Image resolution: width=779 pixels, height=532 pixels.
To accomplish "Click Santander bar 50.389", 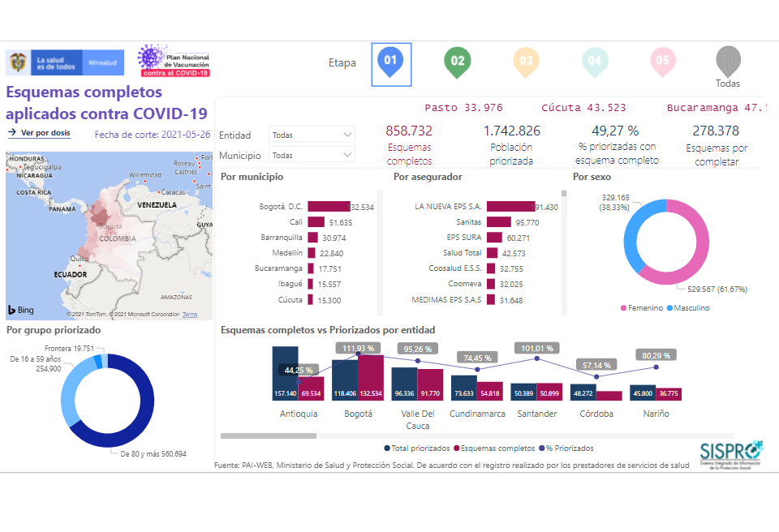I will 523,392.
